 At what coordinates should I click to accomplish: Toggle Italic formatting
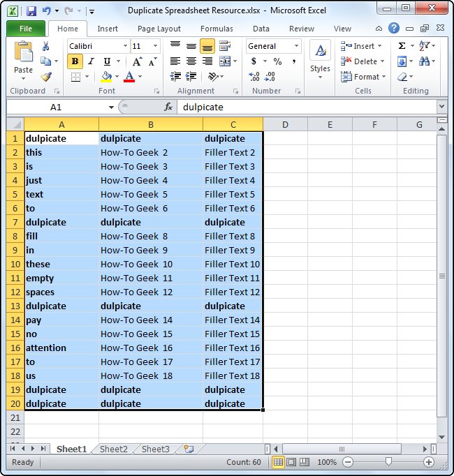(x=91, y=61)
